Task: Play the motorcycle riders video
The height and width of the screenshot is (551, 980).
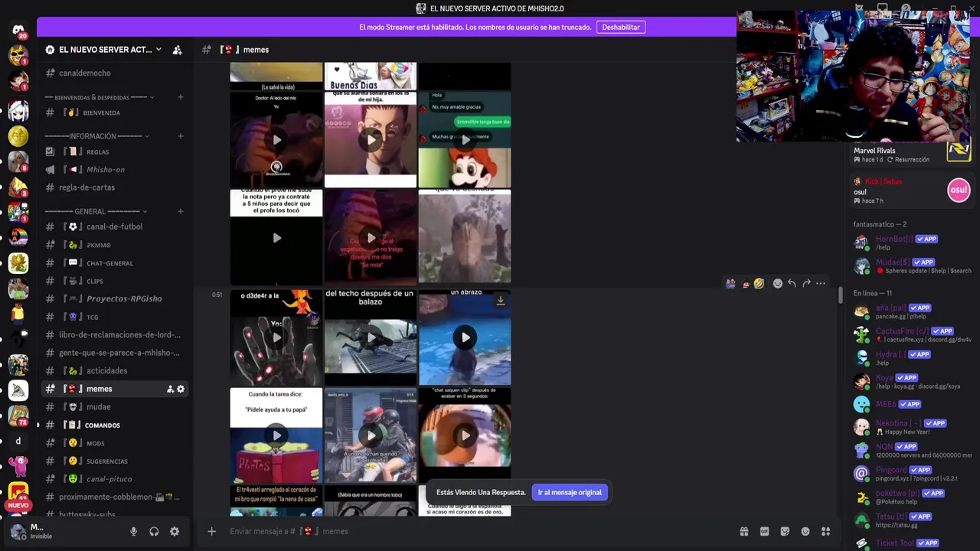Action: click(x=371, y=435)
